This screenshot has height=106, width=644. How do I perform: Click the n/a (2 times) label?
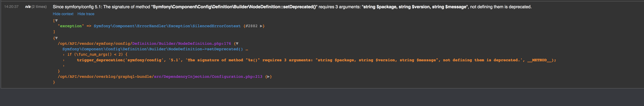36,7
